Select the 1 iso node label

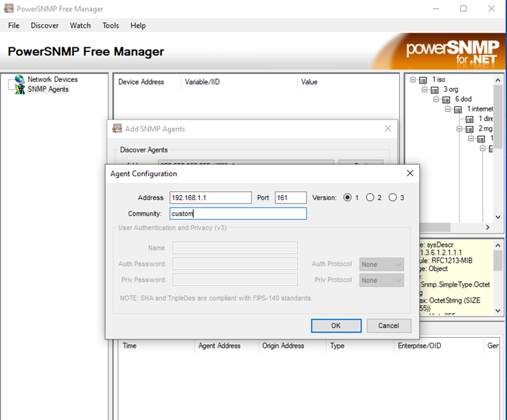point(439,79)
